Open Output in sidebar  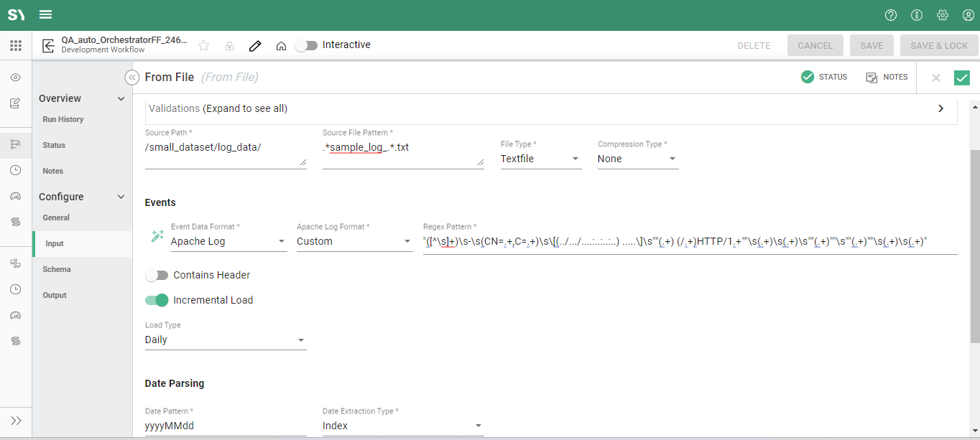[x=55, y=295]
